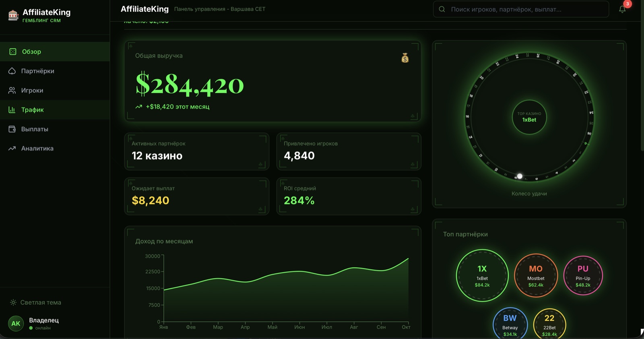
Task: Click the Владелец profile name
Action: (x=44, y=320)
